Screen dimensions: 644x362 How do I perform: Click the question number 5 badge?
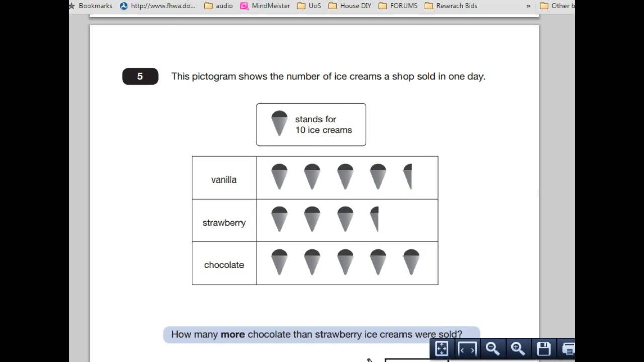coord(140,76)
